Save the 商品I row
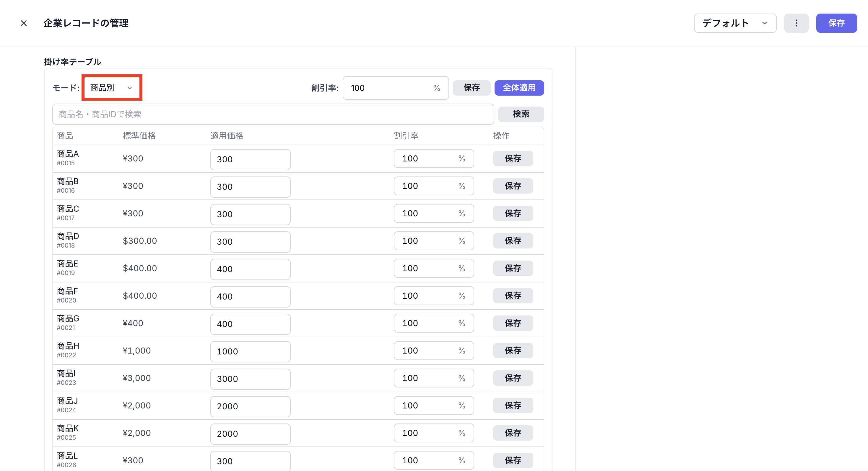 click(513, 378)
